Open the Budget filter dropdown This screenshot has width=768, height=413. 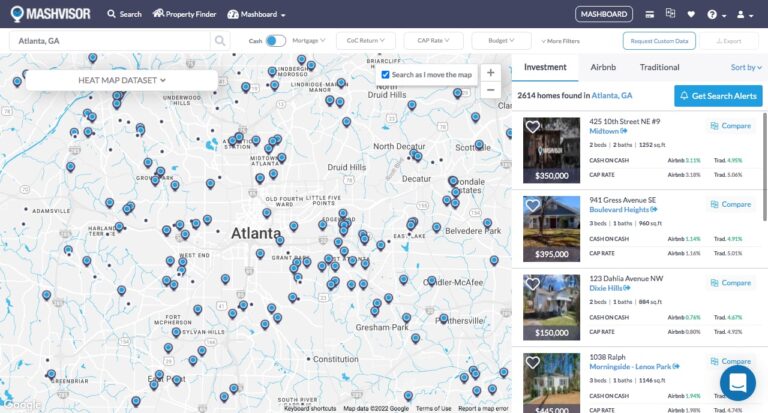tap(500, 41)
